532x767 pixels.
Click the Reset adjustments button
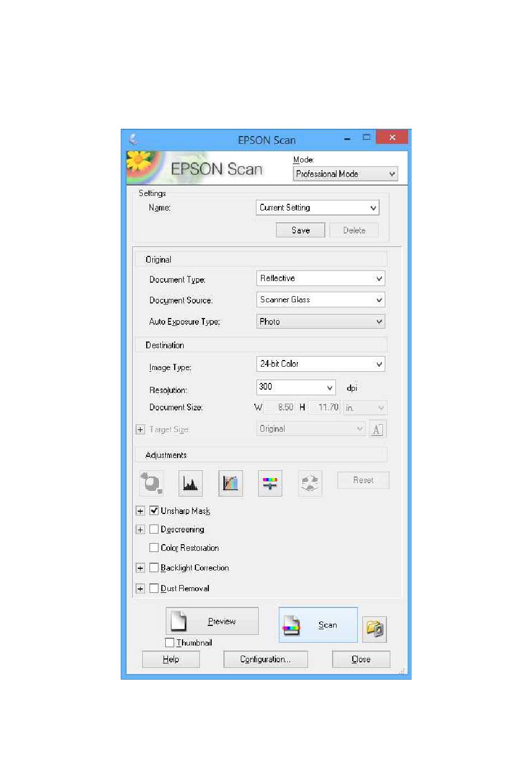coord(363,480)
